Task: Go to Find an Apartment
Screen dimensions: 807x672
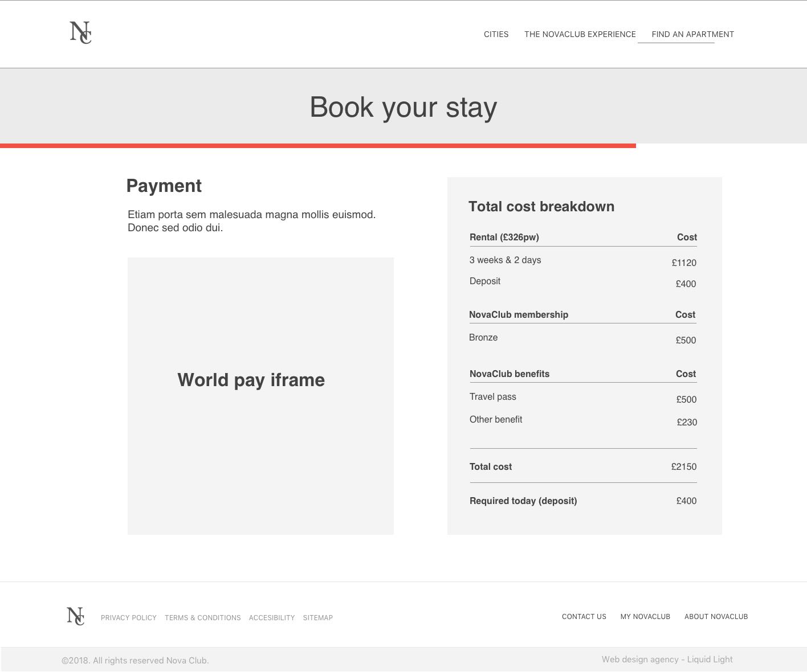Action: [692, 34]
